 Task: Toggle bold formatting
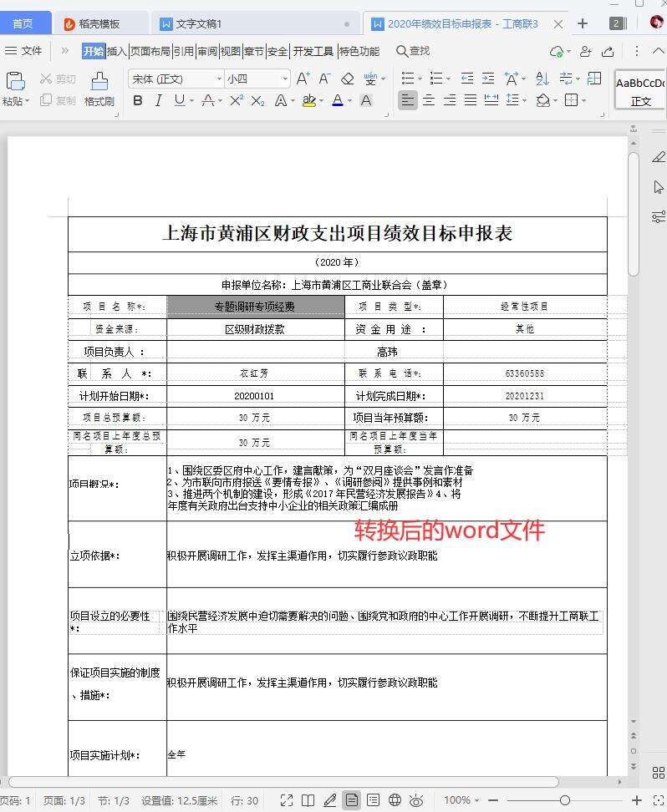click(x=137, y=100)
